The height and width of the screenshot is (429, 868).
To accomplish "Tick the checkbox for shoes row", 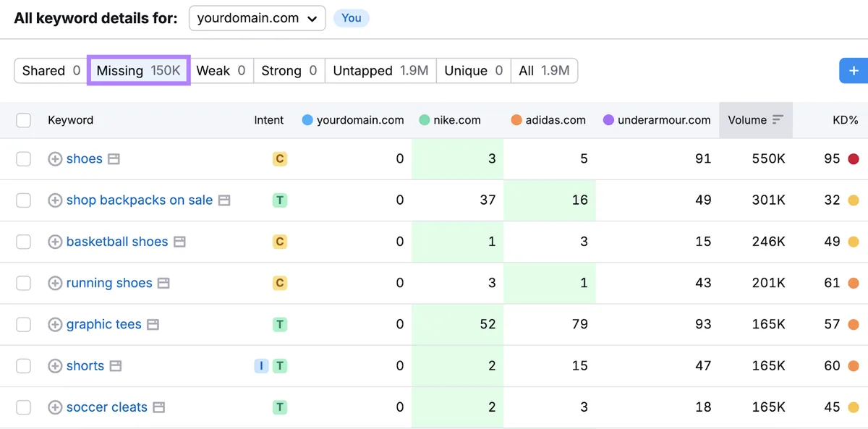I will coord(24,159).
